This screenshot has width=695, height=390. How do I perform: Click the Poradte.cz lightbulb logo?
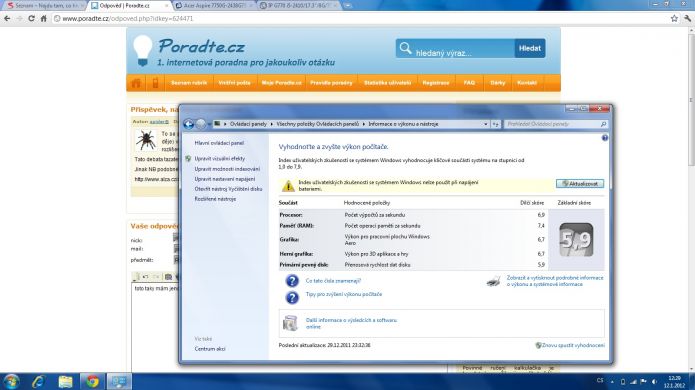click(x=143, y=51)
